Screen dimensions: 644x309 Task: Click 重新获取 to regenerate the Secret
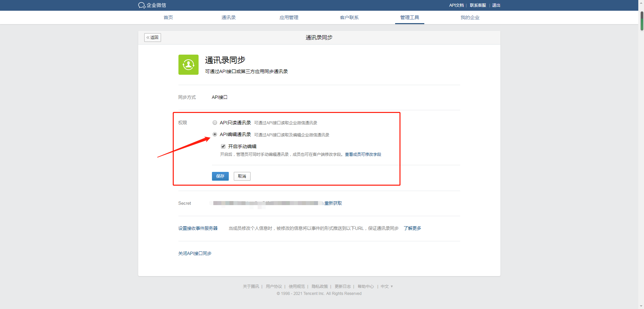[x=333, y=203]
